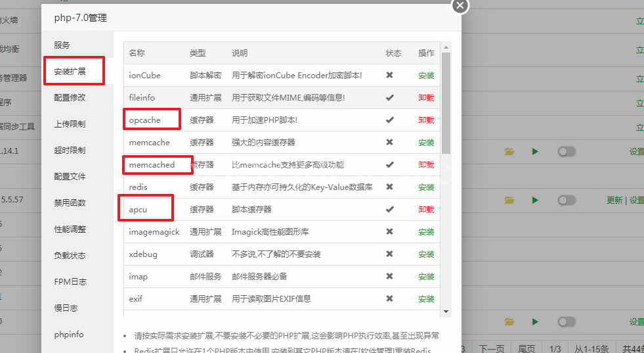The width and height of the screenshot is (644, 353).
Task: Install the imap extension
Action: coord(426,277)
